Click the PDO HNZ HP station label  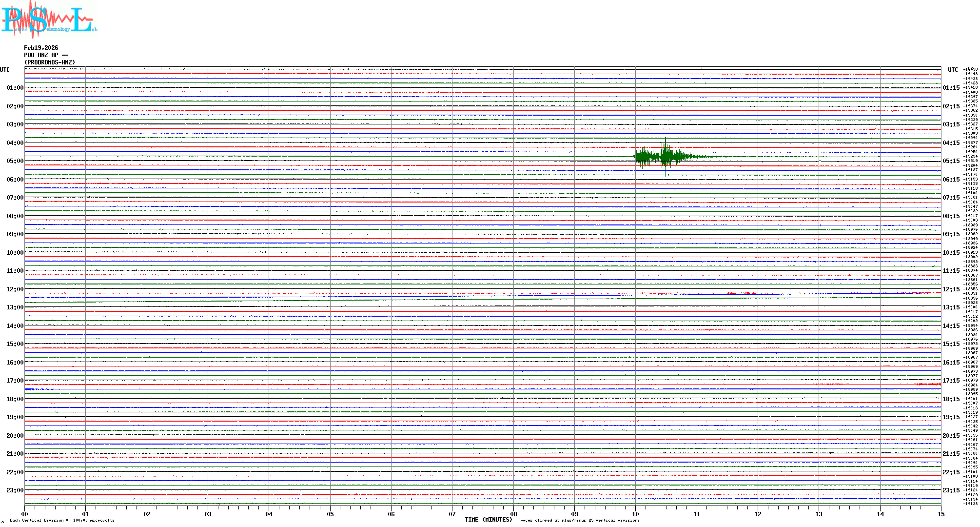pos(46,55)
